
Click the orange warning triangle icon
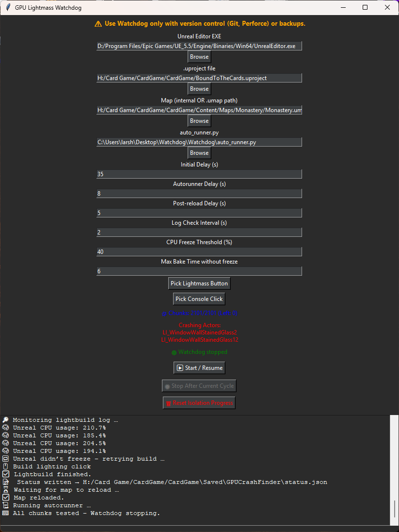98,24
